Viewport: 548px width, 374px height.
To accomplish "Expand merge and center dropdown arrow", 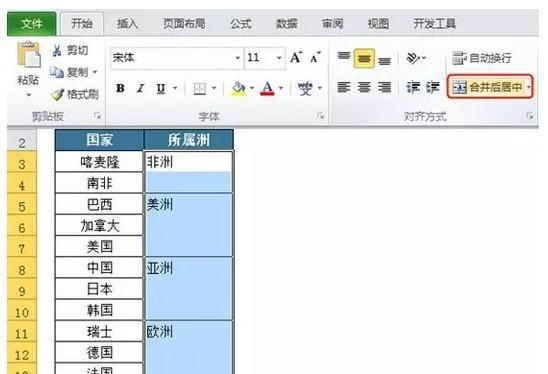I will tap(528, 87).
